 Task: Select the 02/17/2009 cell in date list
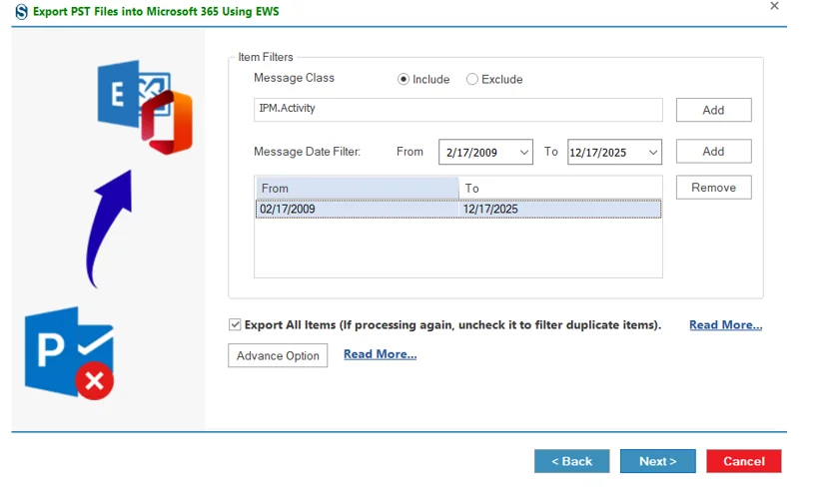tap(358, 209)
